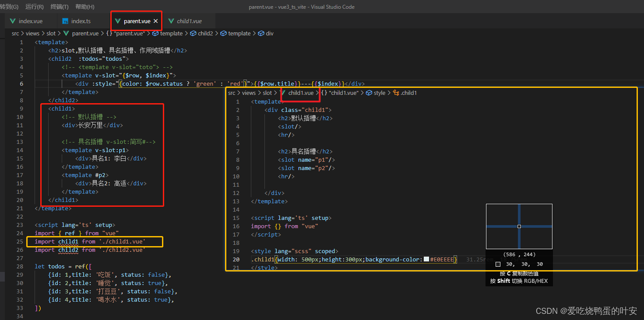
Task: Click 'views' in the child1.vue breadcrumb
Action: pyautogui.click(x=249, y=93)
